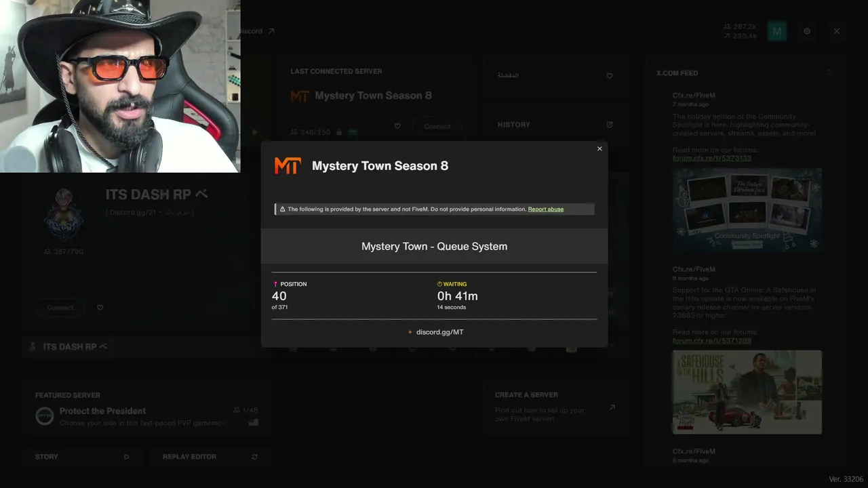868x488 pixels.
Task: Click the FEATURED SERVER heading
Action: (68, 395)
